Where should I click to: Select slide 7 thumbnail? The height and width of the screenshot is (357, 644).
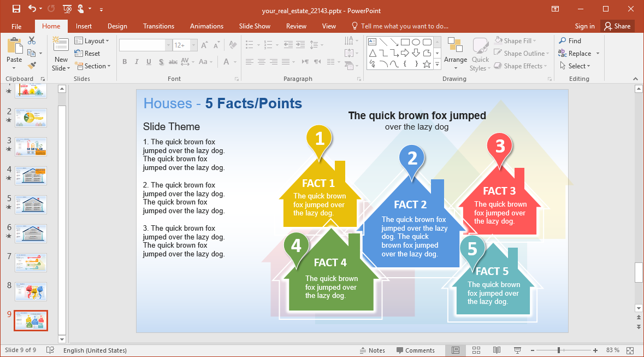tap(31, 262)
